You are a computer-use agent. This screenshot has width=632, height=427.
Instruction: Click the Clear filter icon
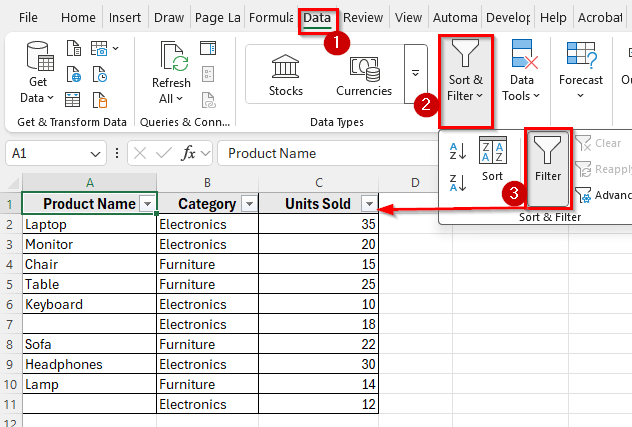tap(598, 143)
